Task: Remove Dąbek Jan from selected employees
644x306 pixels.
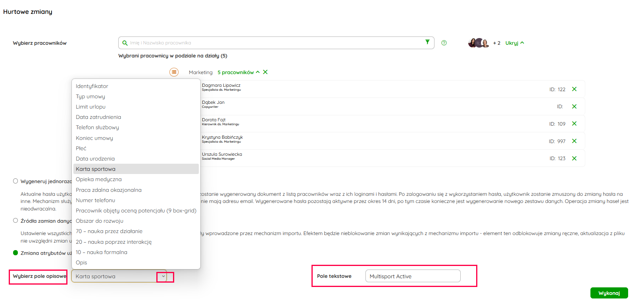Action: (x=574, y=107)
